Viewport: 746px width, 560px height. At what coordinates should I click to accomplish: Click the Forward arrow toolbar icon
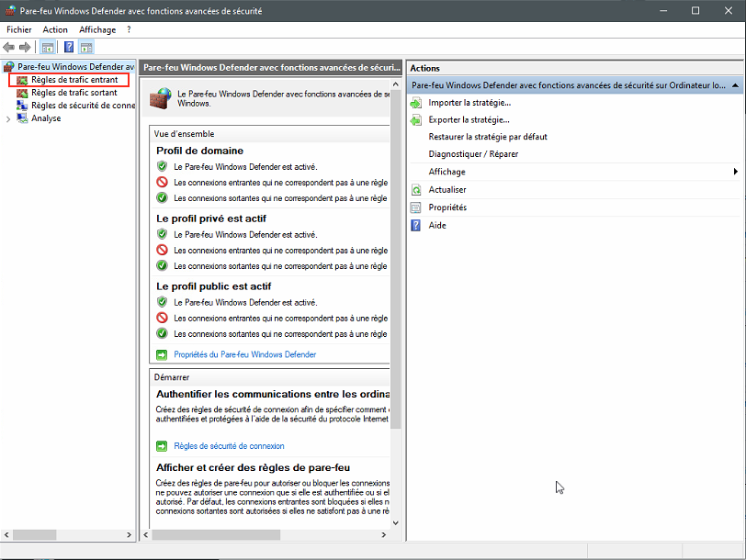tap(25, 47)
